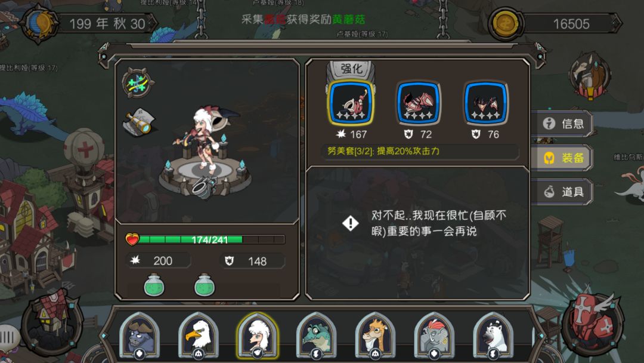Click the gold coin currency icon
This screenshot has height=363, width=644.
point(505,23)
